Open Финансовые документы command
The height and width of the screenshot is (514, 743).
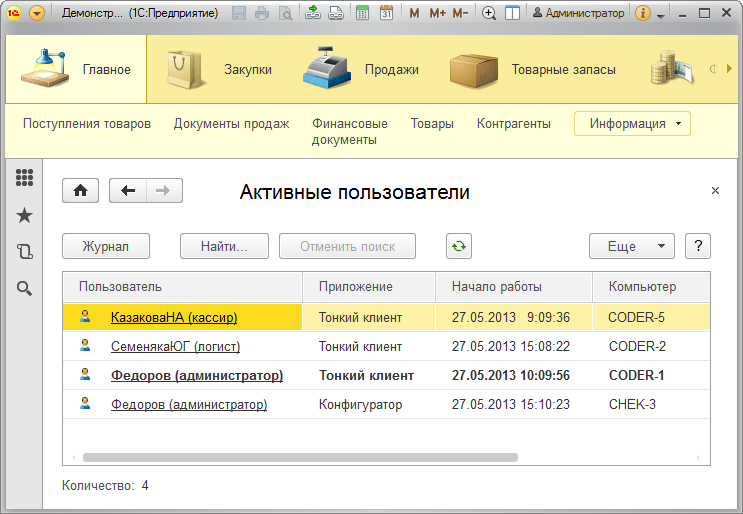(350, 131)
